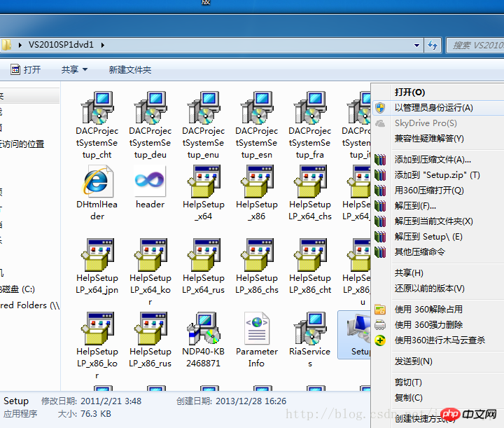Screen dimensions: 504x428
Task: Open 发送到(N) submenu
Action: tap(414, 361)
